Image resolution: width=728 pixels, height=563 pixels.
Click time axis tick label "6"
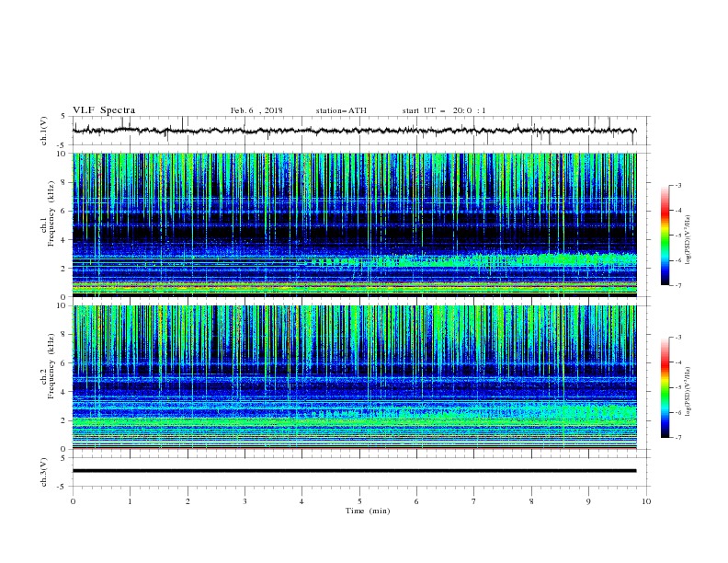[x=416, y=501]
